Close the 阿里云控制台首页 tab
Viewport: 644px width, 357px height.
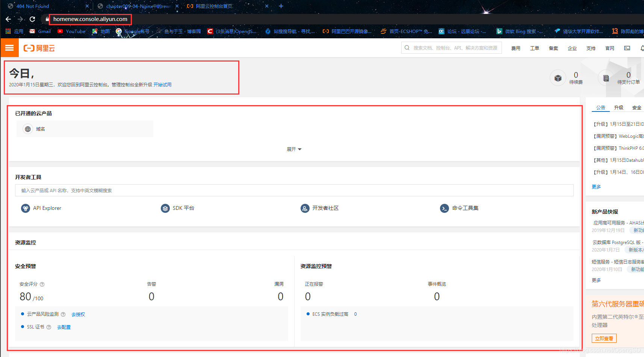pyautogui.click(x=267, y=6)
